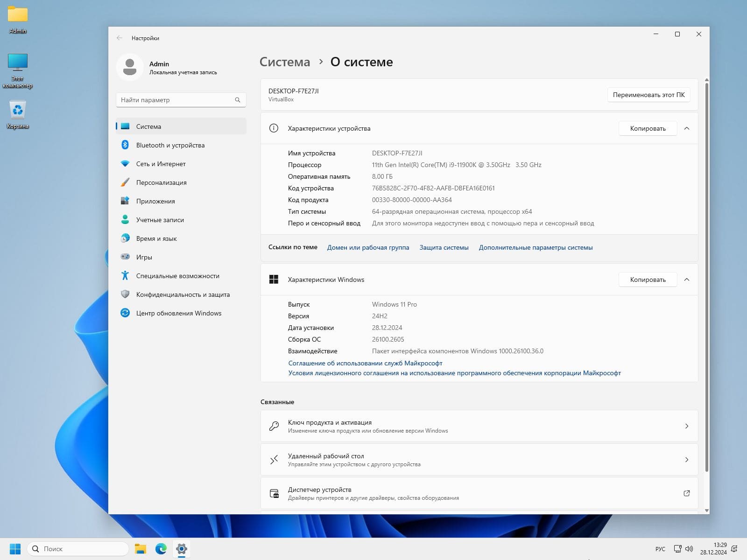Select the Admin folder on desktop

pyautogui.click(x=18, y=20)
